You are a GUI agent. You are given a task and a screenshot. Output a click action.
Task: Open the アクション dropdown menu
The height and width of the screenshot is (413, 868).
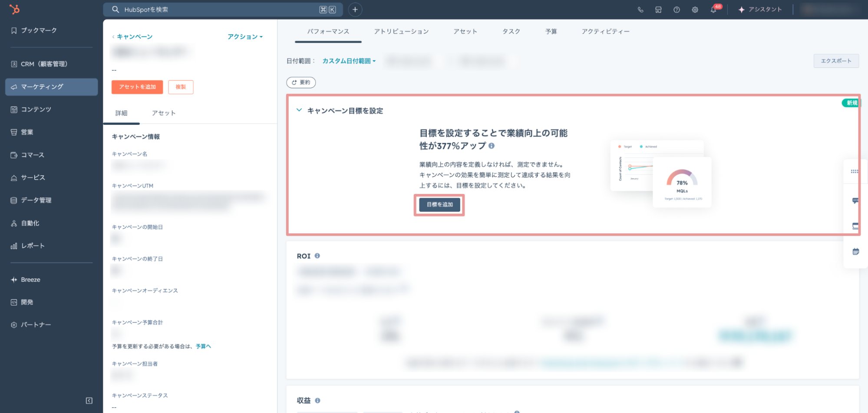(x=245, y=37)
